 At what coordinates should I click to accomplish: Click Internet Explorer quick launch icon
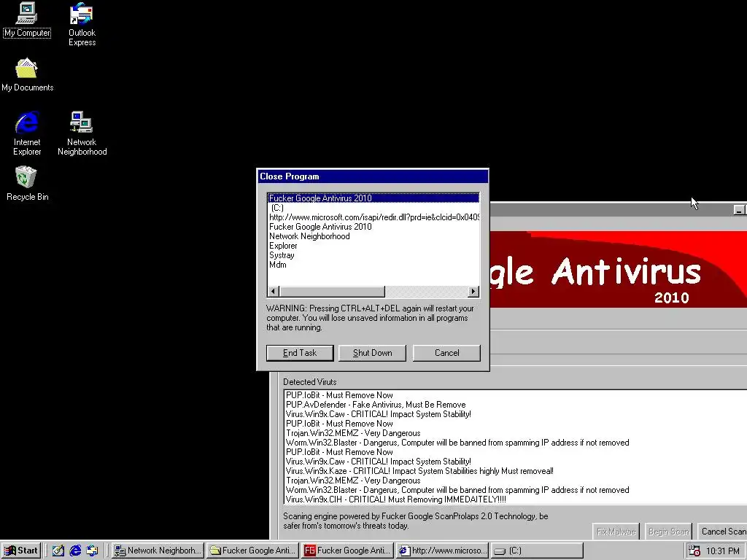click(x=75, y=551)
